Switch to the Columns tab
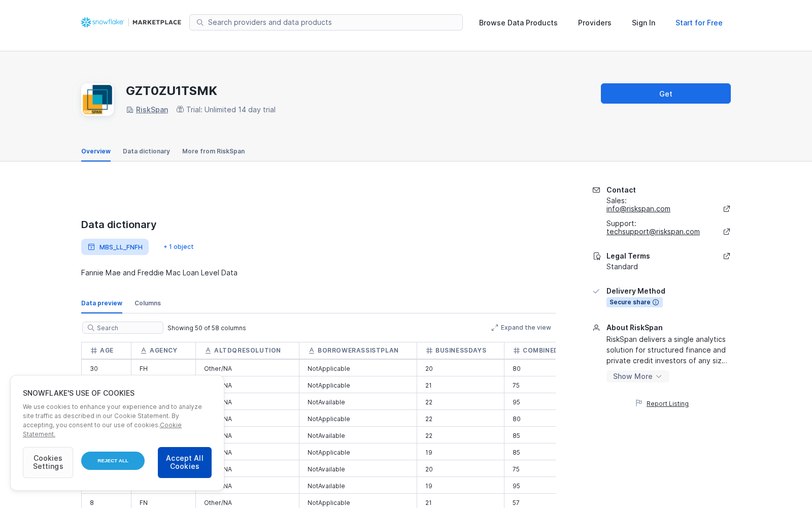812x508 pixels. point(148,303)
